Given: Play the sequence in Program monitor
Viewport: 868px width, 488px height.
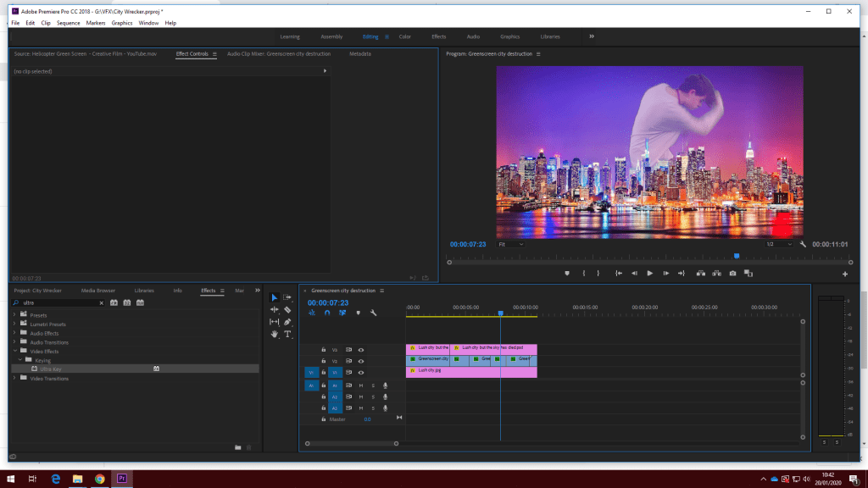Looking at the screenshot, I should tap(650, 273).
